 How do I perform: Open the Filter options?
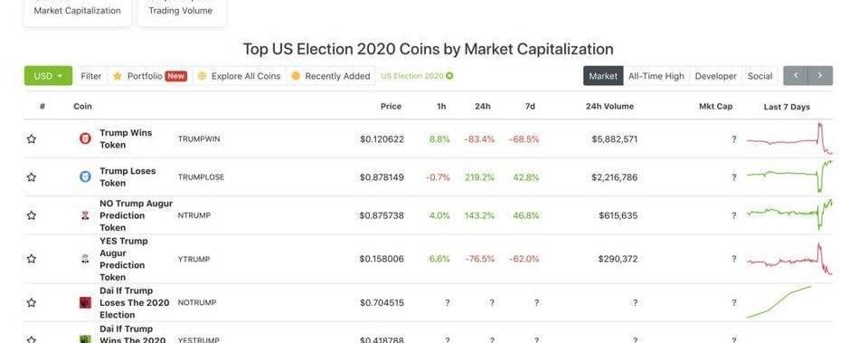[x=90, y=76]
